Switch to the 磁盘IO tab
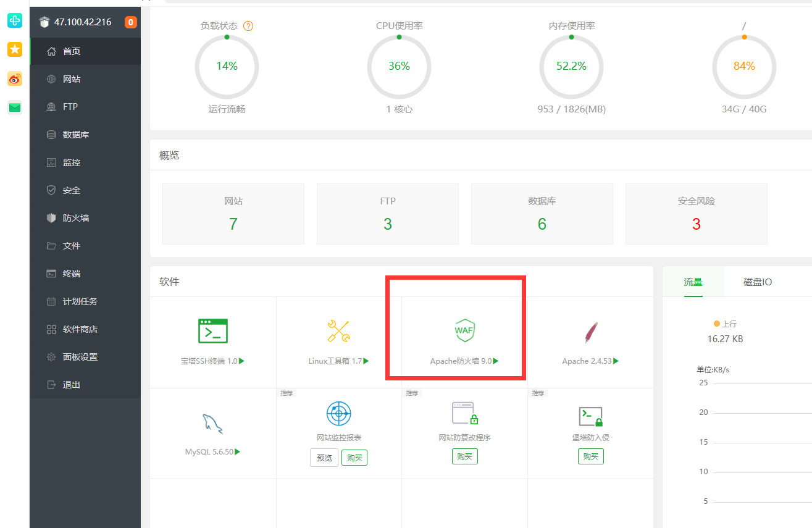The height and width of the screenshot is (528, 812). tap(758, 282)
